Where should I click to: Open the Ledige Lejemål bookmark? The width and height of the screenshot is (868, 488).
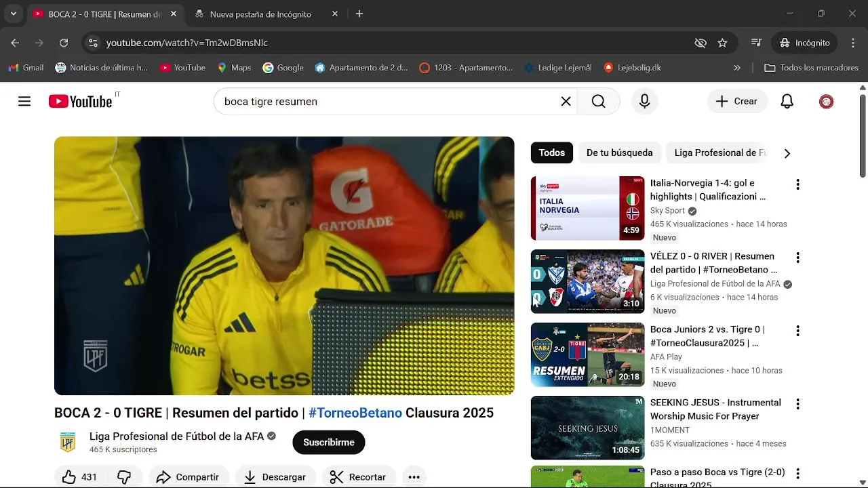558,68
